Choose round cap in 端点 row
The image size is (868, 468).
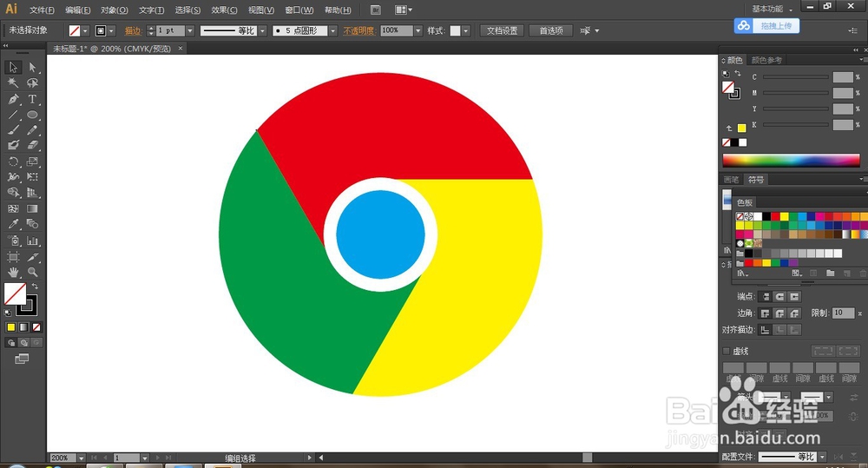click(x=779, y=297)
